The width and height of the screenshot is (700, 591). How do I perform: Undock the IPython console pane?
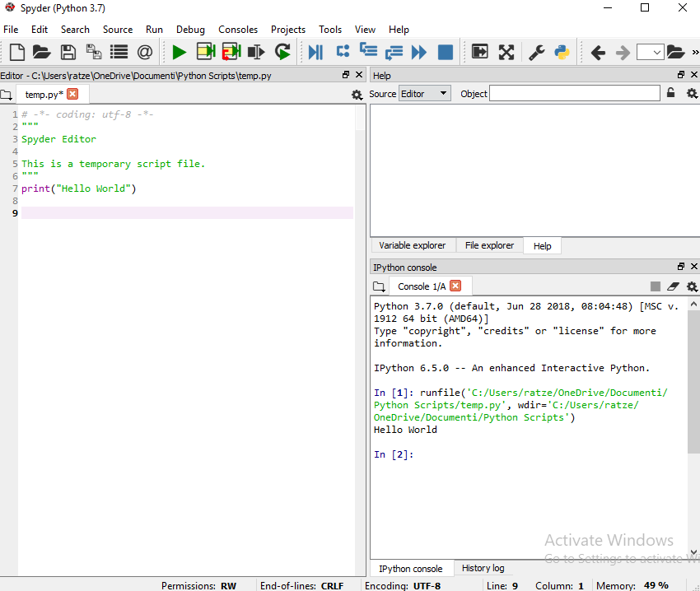[679, 267]
